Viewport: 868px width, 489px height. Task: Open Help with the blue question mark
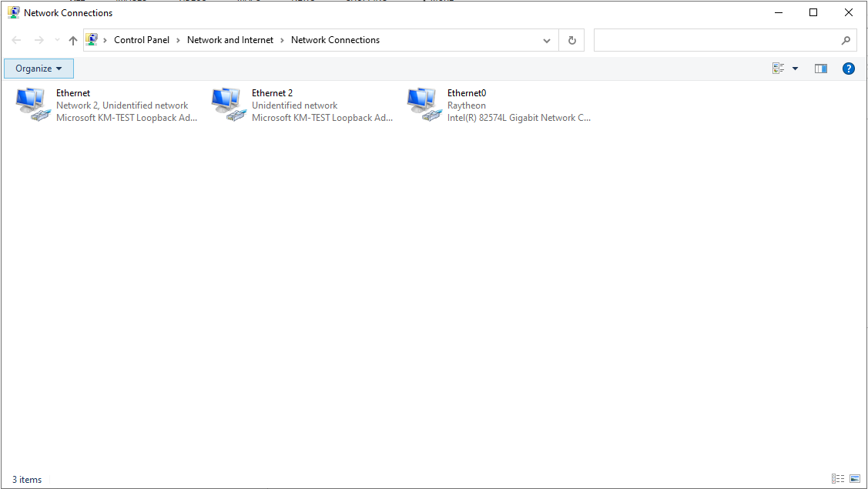pos(848,69)
